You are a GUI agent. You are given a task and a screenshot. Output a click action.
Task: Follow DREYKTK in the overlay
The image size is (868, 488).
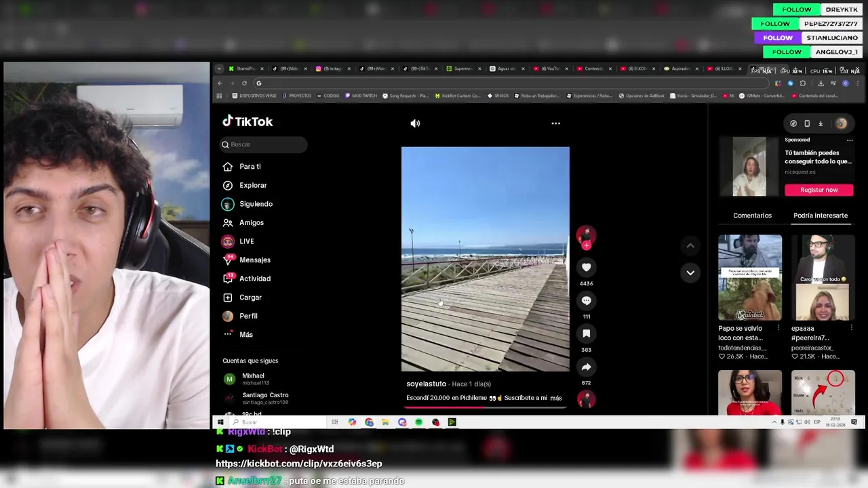click(x=797, y=9)
